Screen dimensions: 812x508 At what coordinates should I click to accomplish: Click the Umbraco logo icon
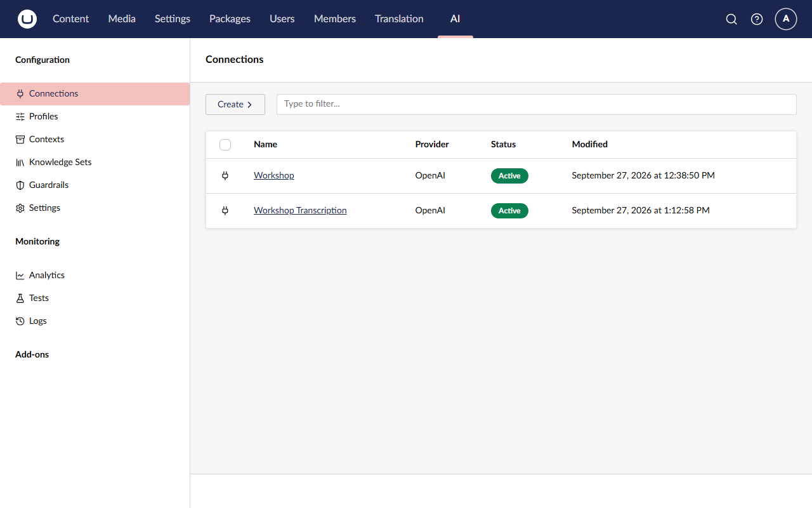(27, 19)
